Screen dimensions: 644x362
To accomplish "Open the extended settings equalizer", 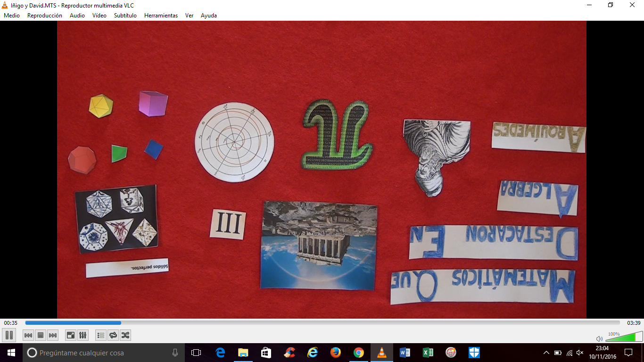I will point(83,335).
